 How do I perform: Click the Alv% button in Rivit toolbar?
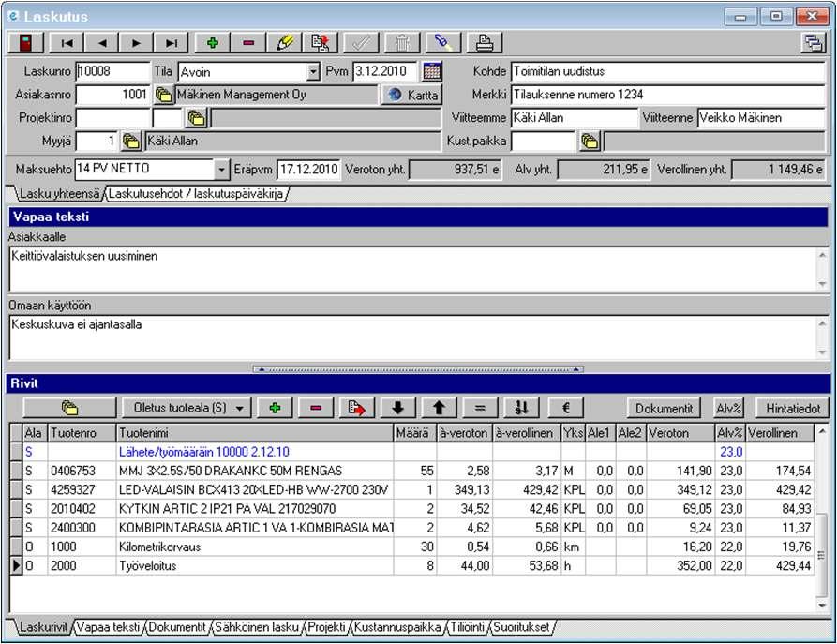(728, 409)
